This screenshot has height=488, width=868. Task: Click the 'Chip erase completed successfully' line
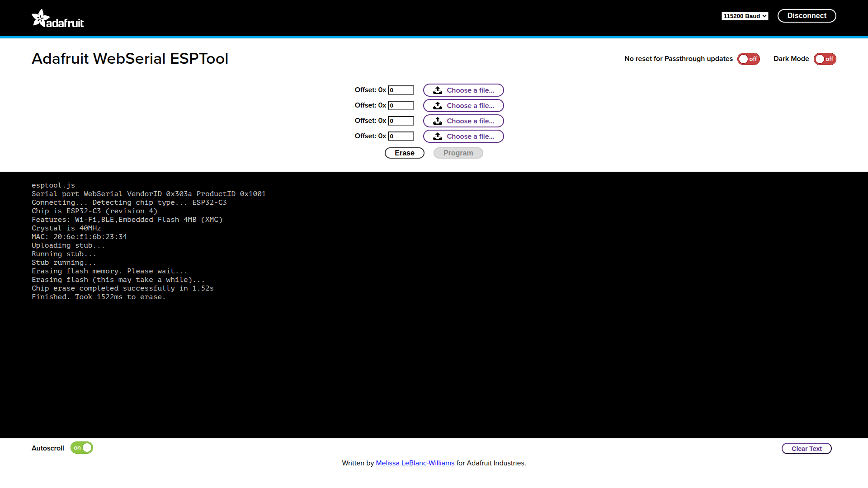123,288
